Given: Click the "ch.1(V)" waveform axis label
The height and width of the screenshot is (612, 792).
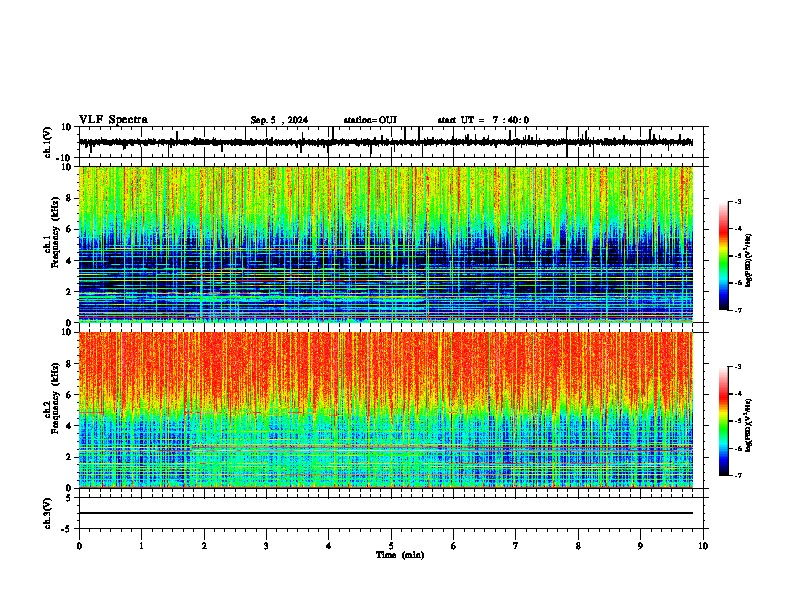Looking at the screenshot, I should click(x=48, y=142).
